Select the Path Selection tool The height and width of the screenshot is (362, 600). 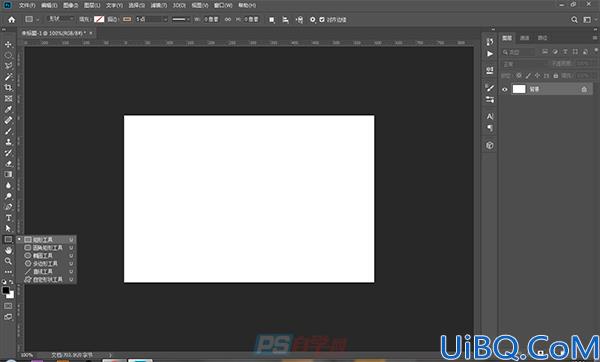[x=8, y=228]
